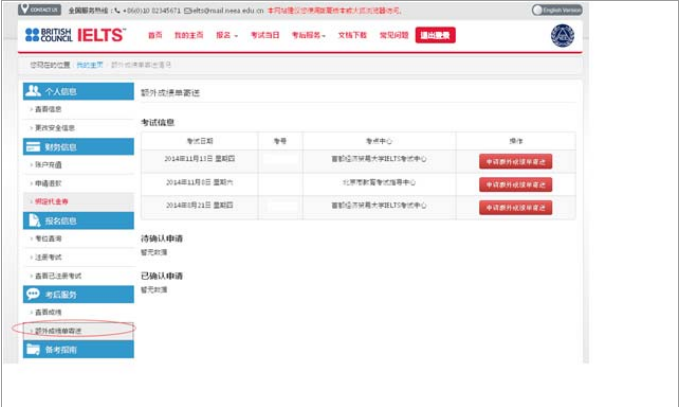Image resolution: width=679 pixels, height=407 pixels.
Task: Click the red 退出登录 button
Action: 435,35
